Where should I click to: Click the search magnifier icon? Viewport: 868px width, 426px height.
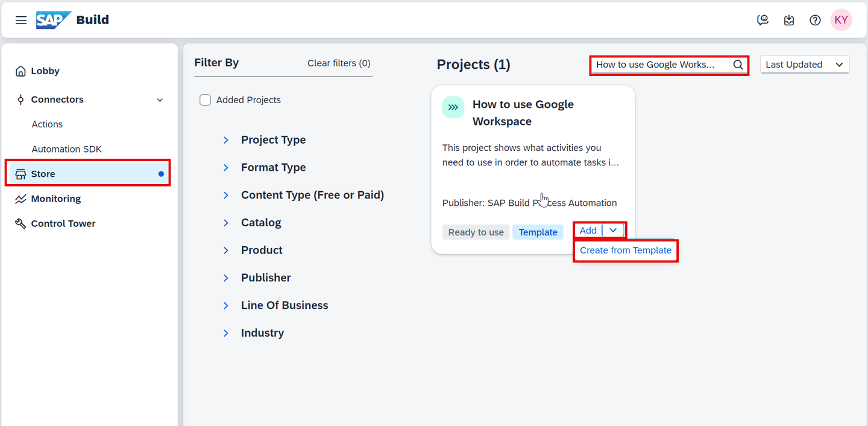point(738,65)
